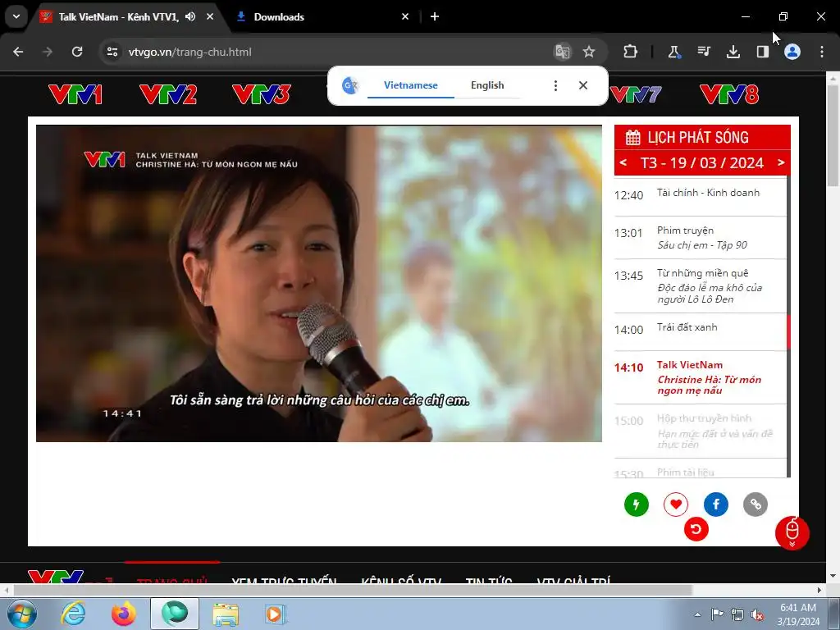Click the Google Translate icon in address bar
Image resolution: width=840 pixels, height=630 pixels.
[562, 52]
